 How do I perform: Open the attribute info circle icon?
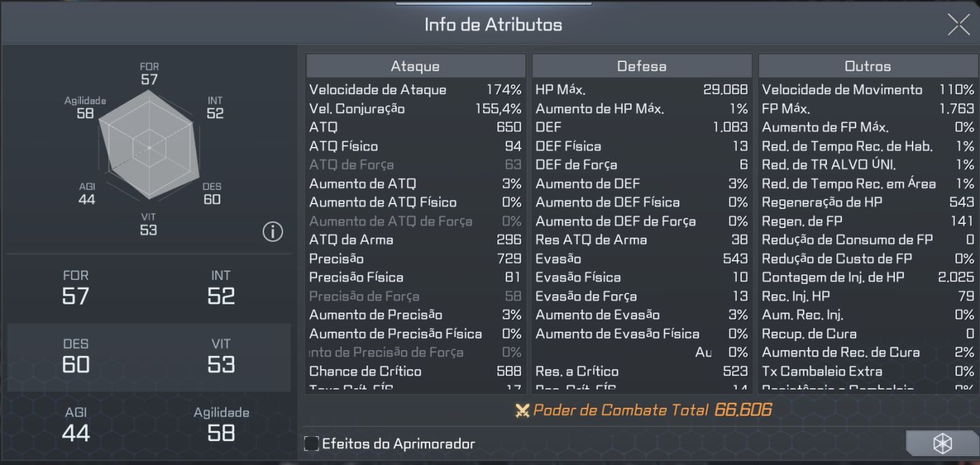pos(272,231)
